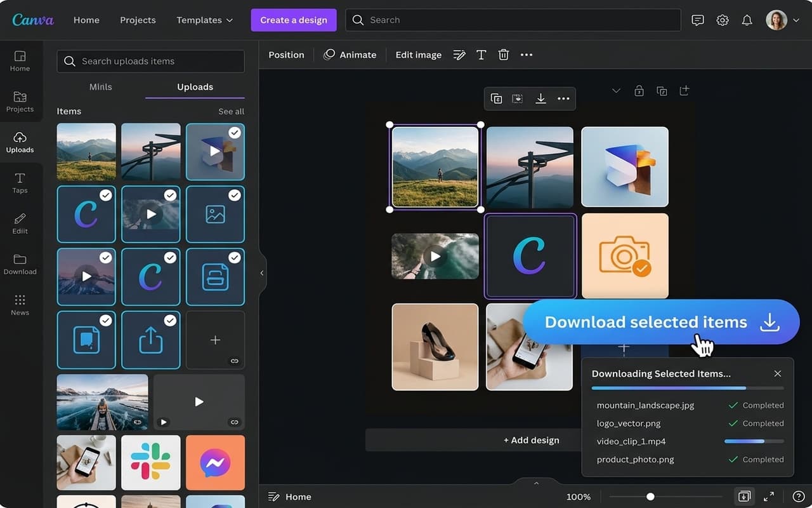This screenshot has height=508, width=812.
Task: Close the Downloading Selected Items panel
Action: click(x=778, y=374)
